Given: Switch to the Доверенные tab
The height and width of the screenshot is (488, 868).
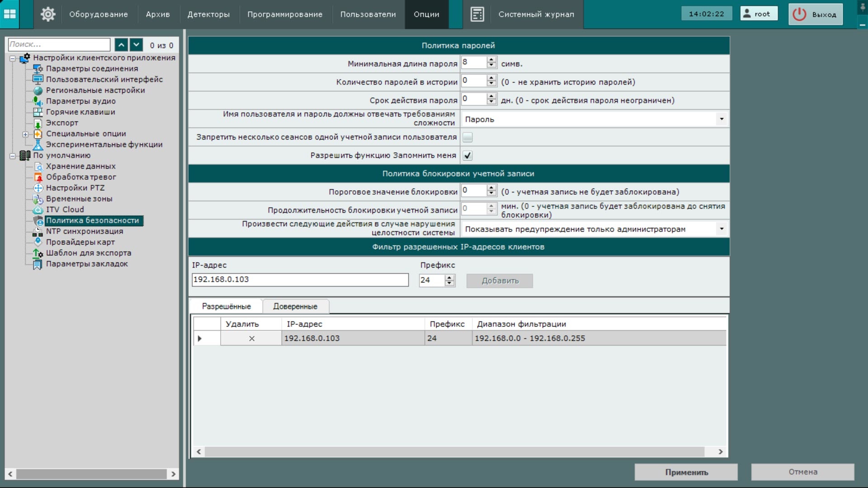Looking at the screenshot, I should (295, 306).
